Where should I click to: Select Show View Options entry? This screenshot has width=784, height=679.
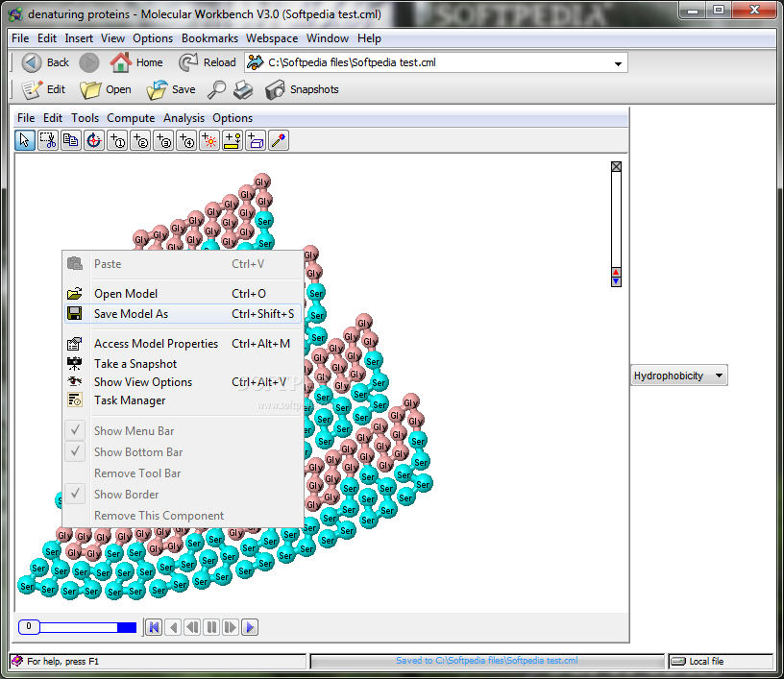pyautogui.click(x=183, y=382)
